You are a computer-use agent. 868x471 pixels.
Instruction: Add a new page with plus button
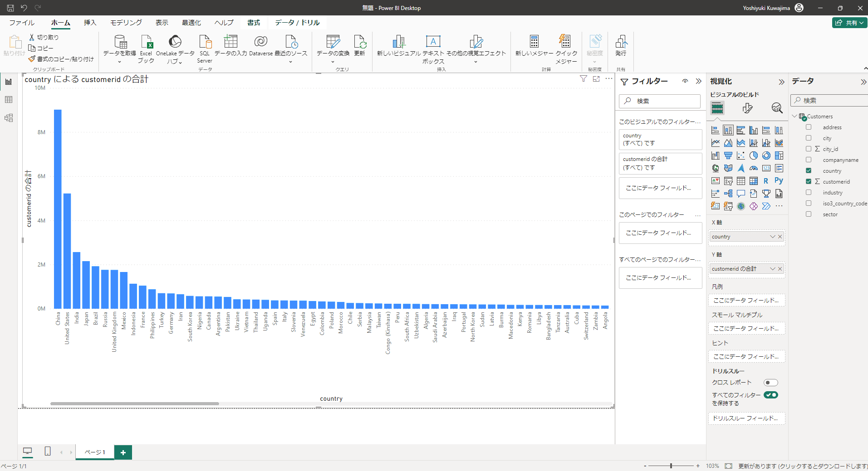[x=123, y=452]
